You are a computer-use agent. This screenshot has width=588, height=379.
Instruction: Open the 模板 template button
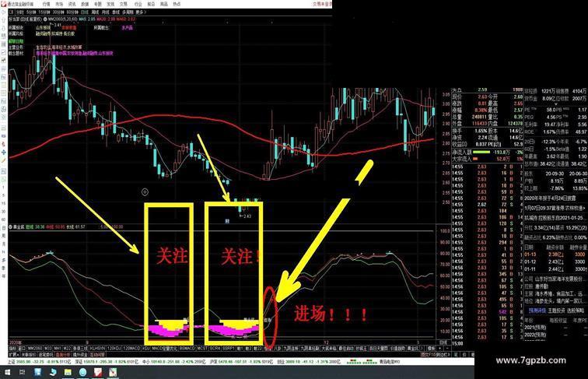point(431,348)
